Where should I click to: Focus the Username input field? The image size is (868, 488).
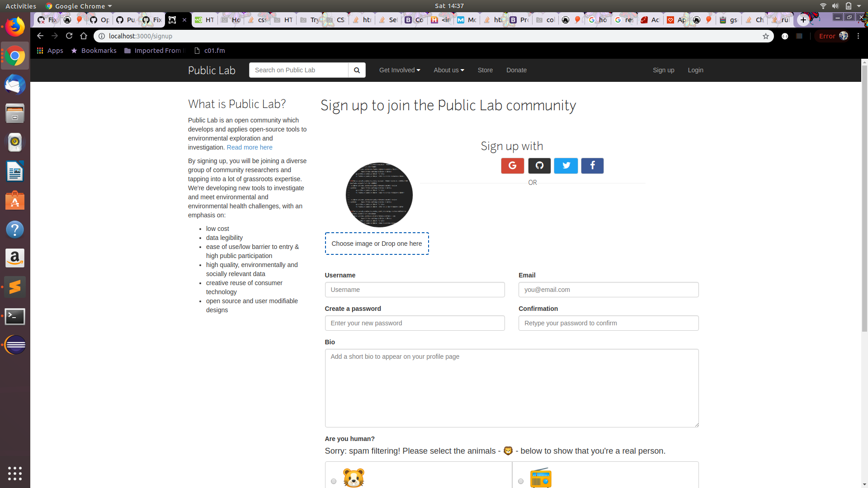(415, 290)
